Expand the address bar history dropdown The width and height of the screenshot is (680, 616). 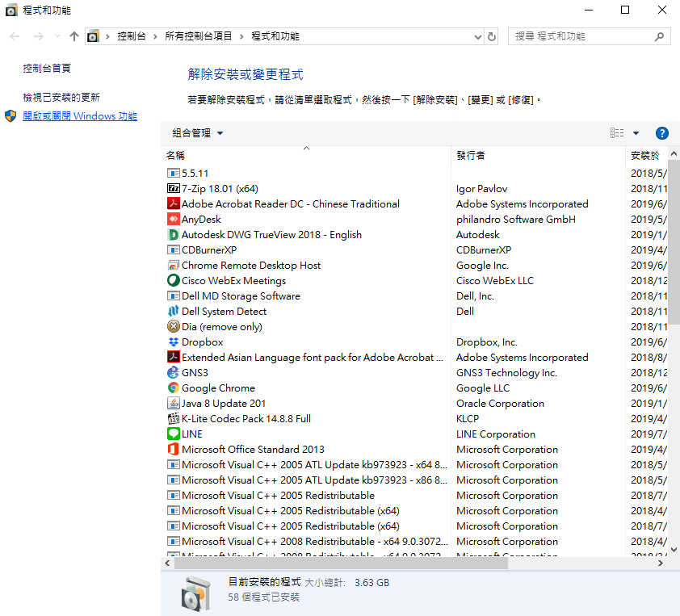click(x=478, y=37)
